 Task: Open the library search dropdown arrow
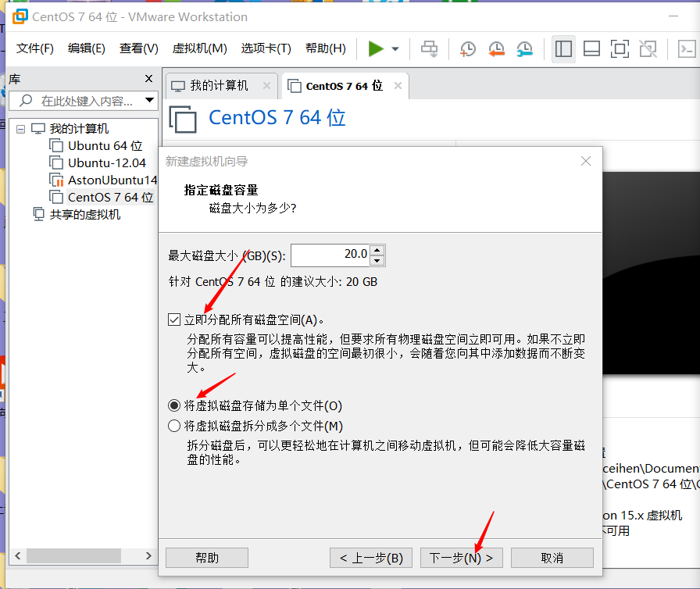149,101
